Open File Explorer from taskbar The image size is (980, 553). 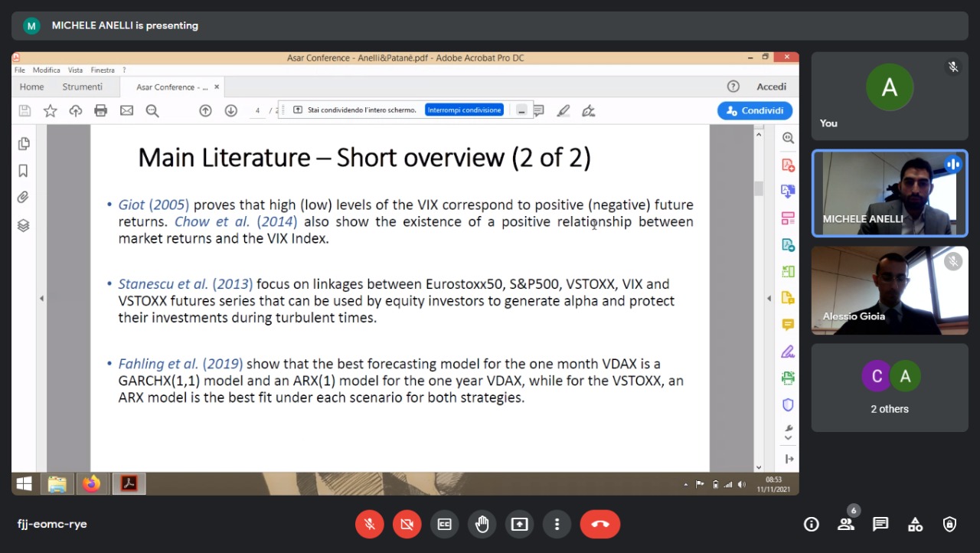point(57,483)
